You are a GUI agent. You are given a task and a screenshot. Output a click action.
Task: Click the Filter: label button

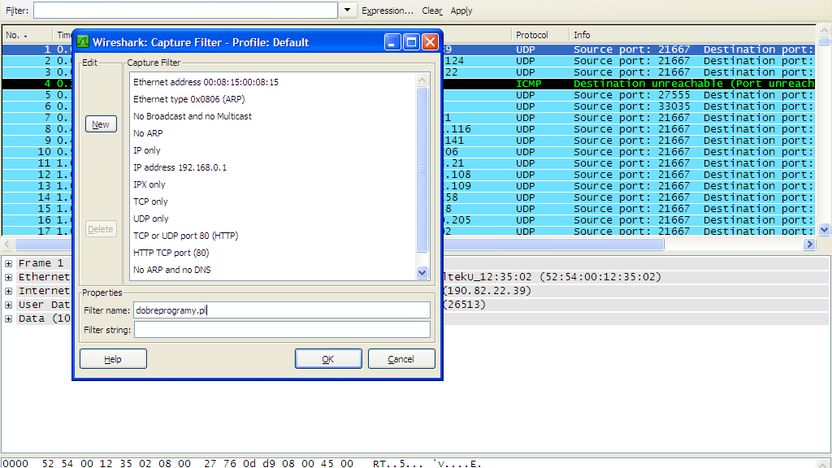17,11
